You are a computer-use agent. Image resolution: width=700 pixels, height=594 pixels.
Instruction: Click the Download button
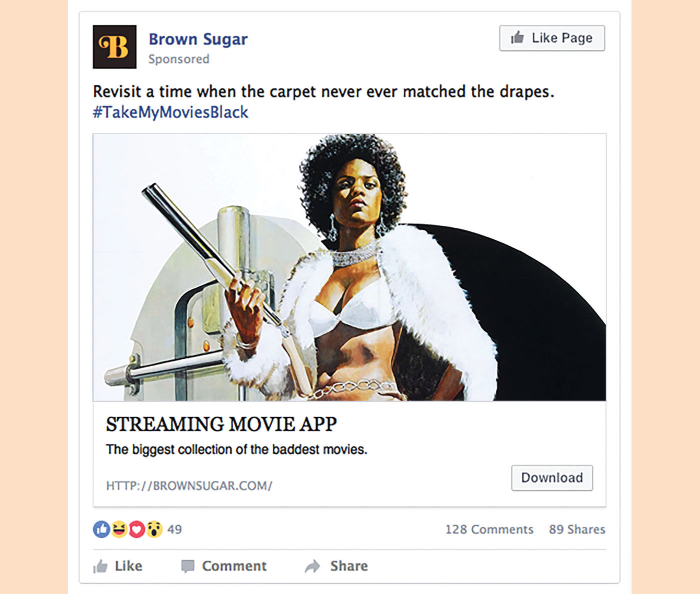pos(552,478)
